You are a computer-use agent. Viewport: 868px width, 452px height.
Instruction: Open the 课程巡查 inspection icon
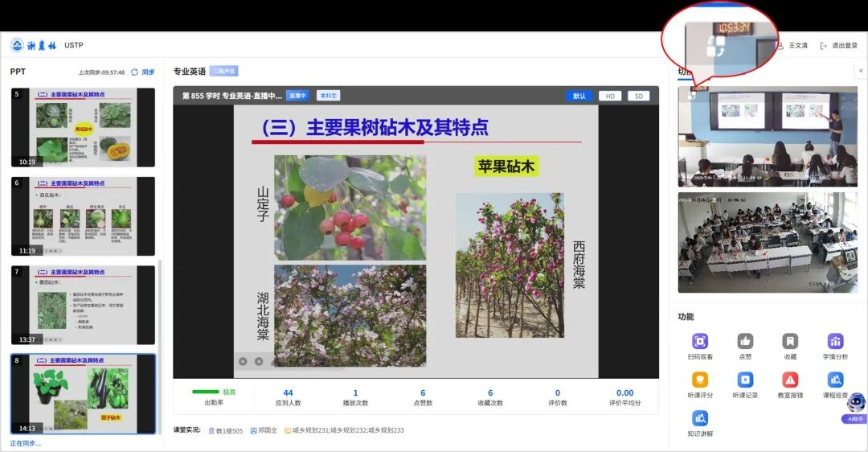[x=835, y=380]
